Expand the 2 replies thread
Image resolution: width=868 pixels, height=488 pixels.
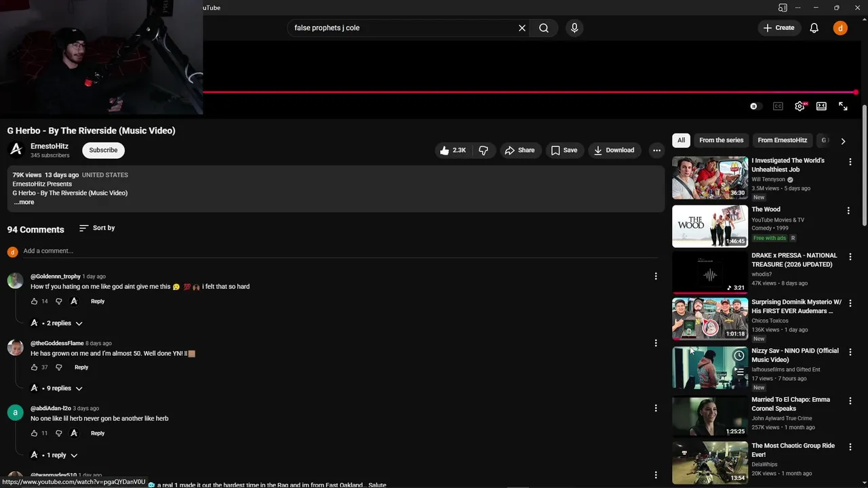tap(58, 323)
